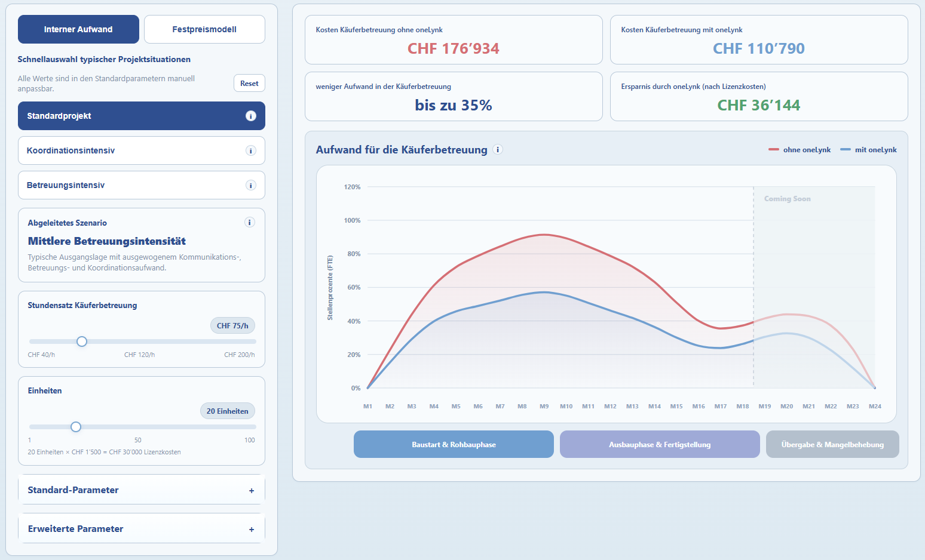Open info icon in Abgeleitetes Szenario card
925x560 pixels.
[250, 222]
